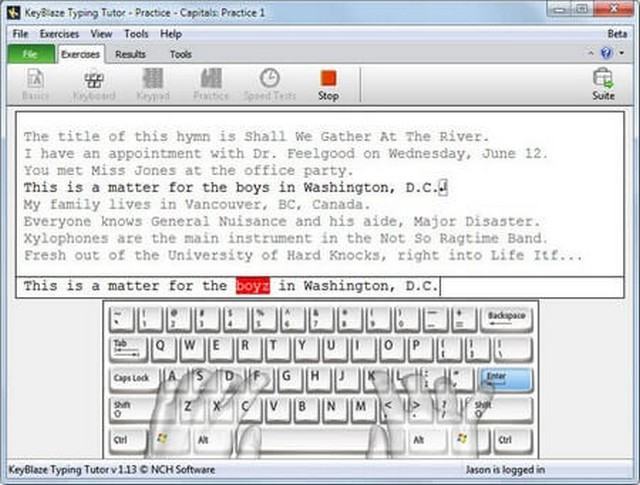Stop the current exercise

pyautogui.click(x=328, y=85)
